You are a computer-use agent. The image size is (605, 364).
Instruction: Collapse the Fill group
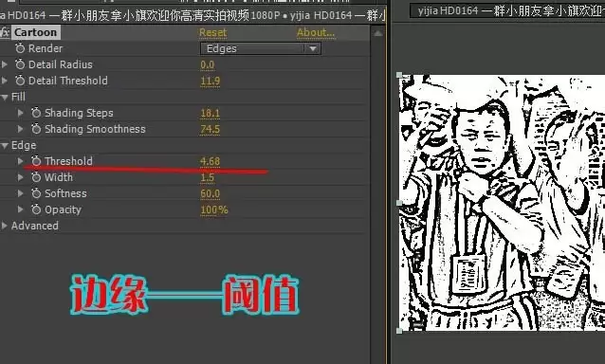5,98
